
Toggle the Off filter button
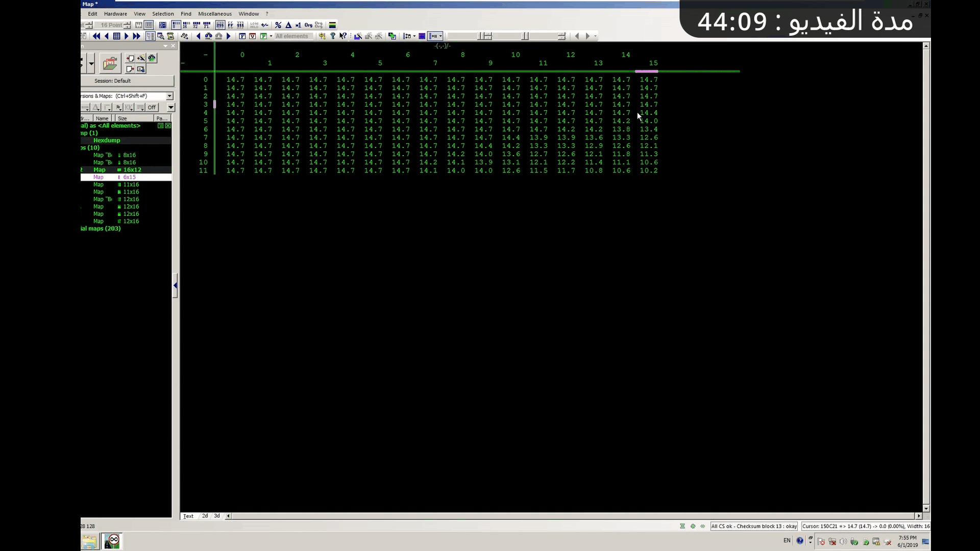pyautogui.click(x=152, y=108)
